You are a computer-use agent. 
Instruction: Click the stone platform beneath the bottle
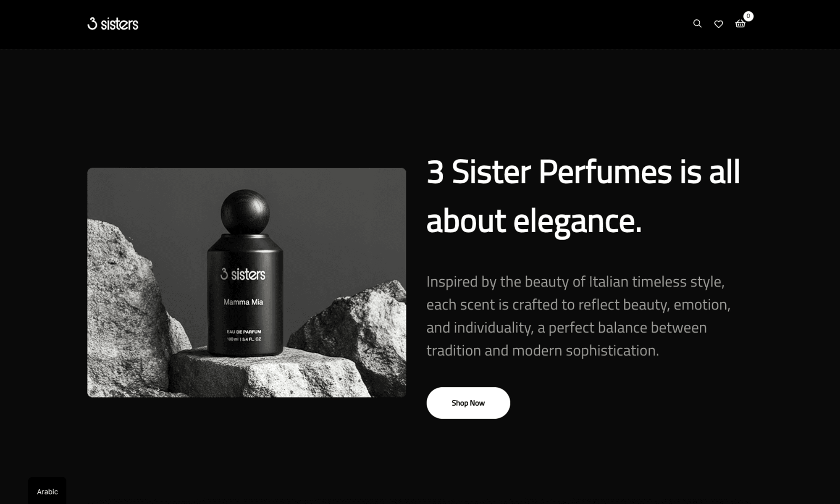click(x=269, y=372)
